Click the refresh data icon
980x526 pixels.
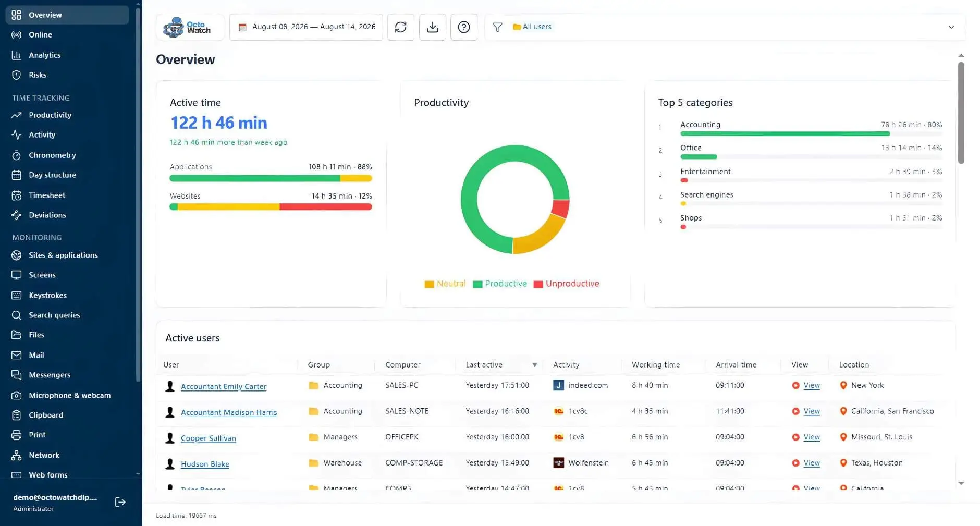(400, 27)
